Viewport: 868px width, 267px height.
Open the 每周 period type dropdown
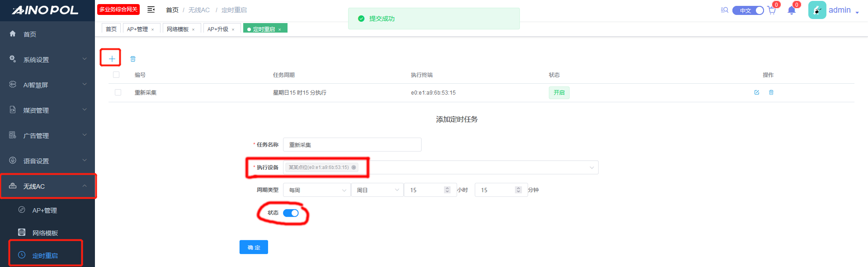316,190
